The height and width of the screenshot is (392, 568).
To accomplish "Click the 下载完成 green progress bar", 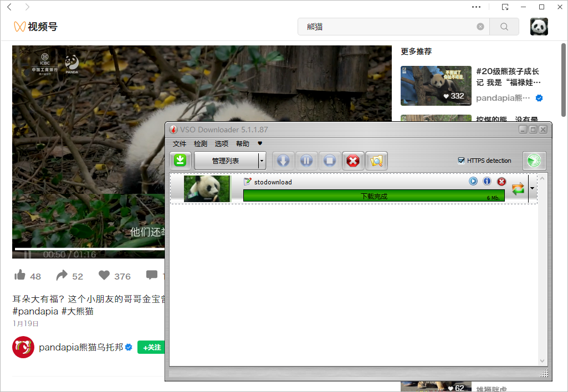I will pos(373,196).
